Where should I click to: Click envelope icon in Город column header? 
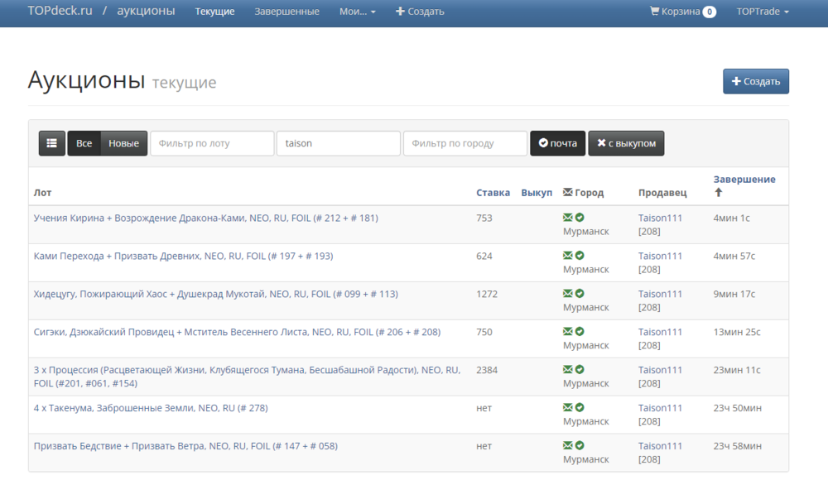(567, 192)
